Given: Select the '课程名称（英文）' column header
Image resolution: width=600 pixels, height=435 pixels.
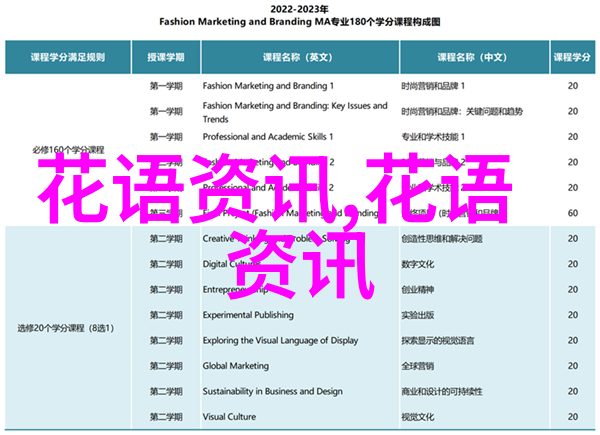Looking at the screenshot, I should click(x=300, y=57).
